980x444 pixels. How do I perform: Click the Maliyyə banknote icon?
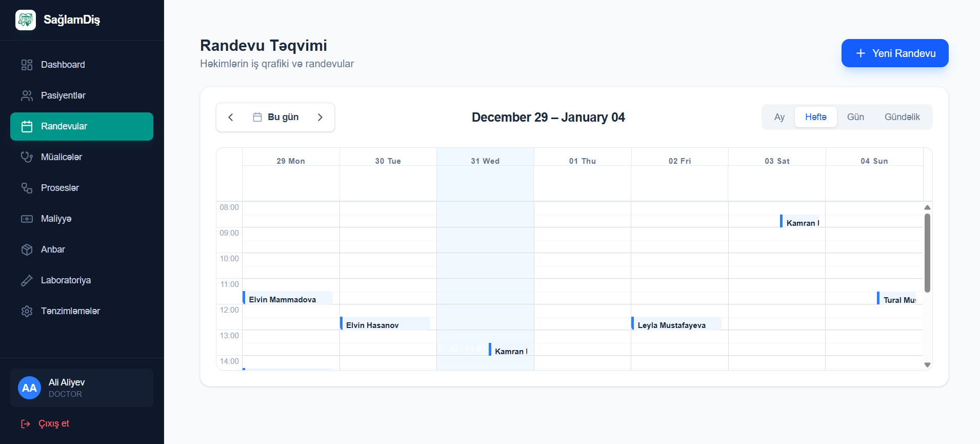(x=27, y=219)
